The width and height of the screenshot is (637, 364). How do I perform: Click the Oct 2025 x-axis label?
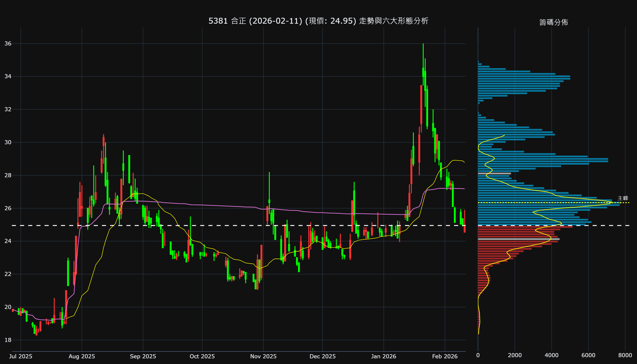coord(202,356)
